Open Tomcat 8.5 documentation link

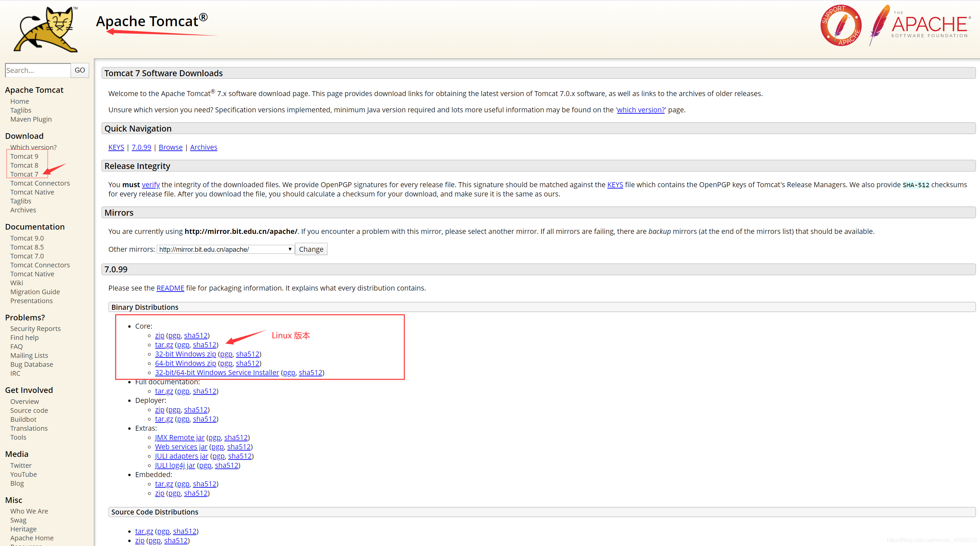coord(27,247)
